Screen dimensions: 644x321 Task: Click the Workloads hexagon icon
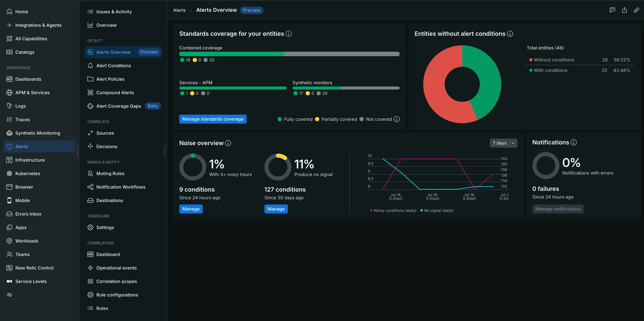pyautogui.click(x=9, y=241)
